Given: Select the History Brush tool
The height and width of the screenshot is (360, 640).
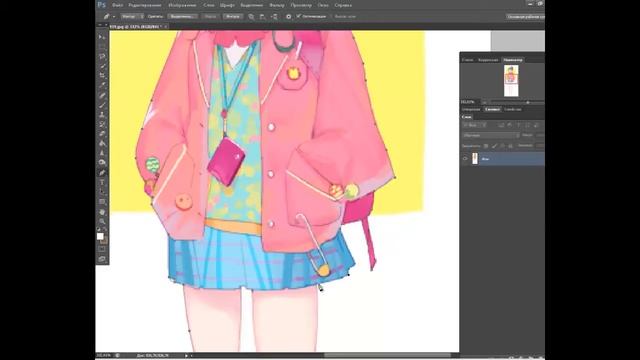Looking at the screenshot, I should click(x=102, y=124).
